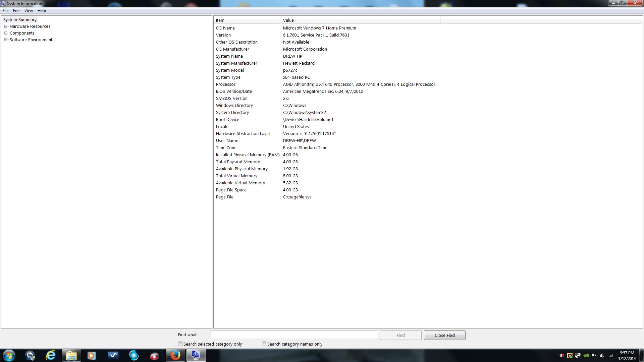Sort by the Value column header

361,20
